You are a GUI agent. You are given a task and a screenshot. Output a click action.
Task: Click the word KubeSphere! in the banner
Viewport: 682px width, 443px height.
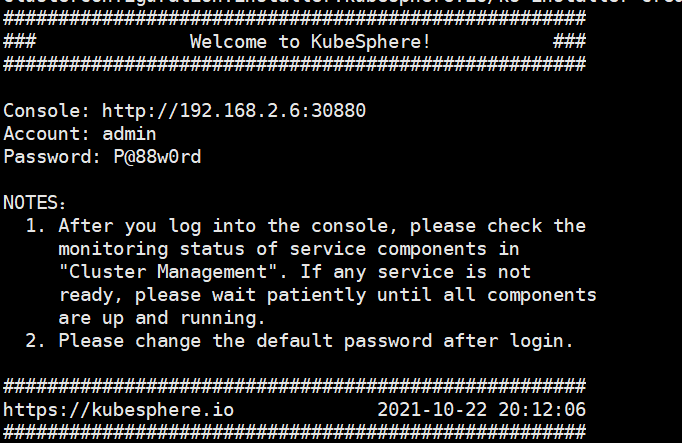[371, 42]
